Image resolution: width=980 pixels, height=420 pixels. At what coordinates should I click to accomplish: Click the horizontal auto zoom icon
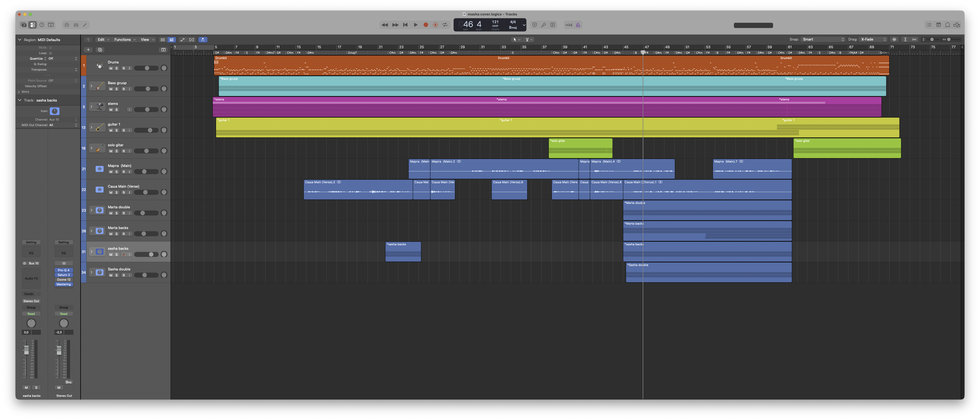point(914,39)
